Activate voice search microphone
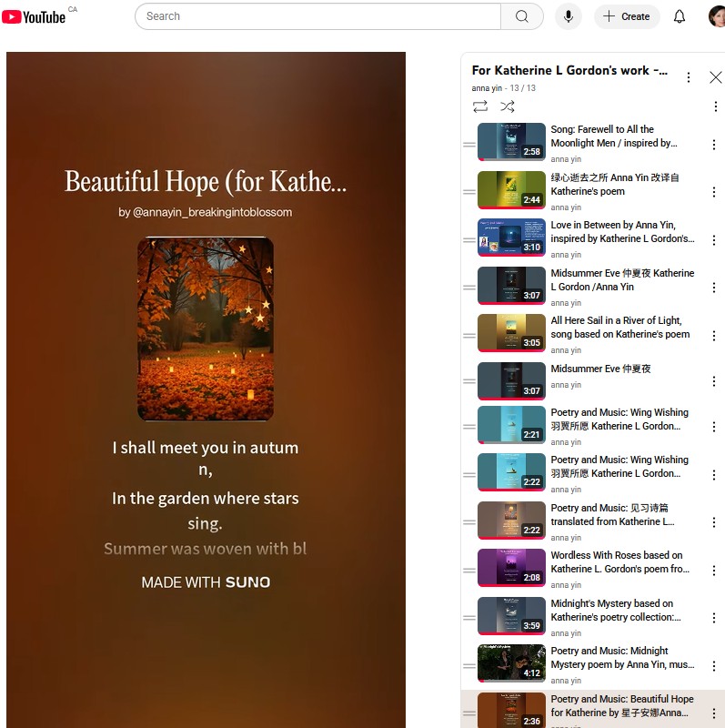This screenshot has width=725, height=728. (x=569, y=16)
